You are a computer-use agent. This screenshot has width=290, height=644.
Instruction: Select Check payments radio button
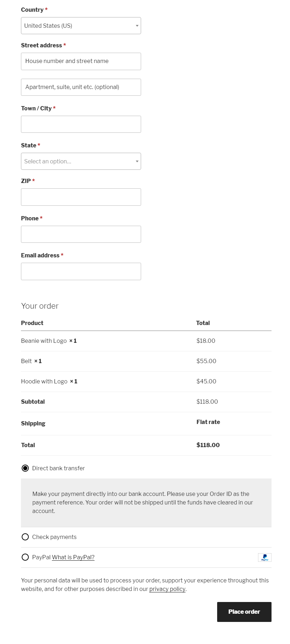pos(25,537)
